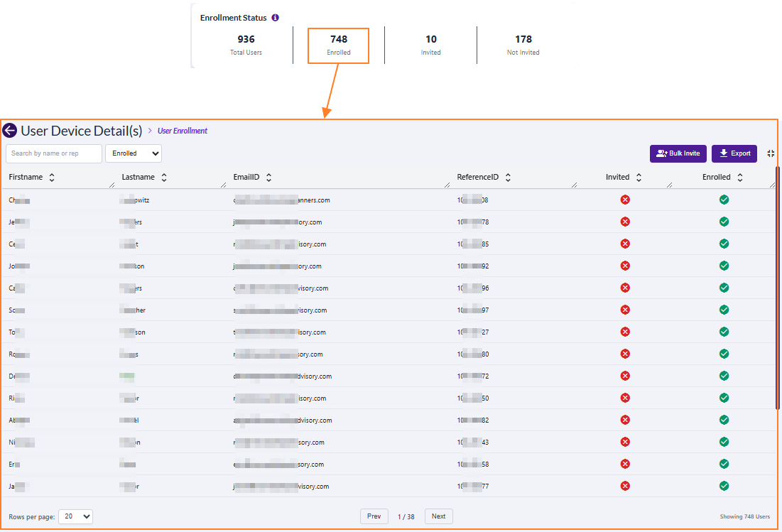
Task: Open the Enrolled status filter dropdown
Action: click(x=134, y=153)
